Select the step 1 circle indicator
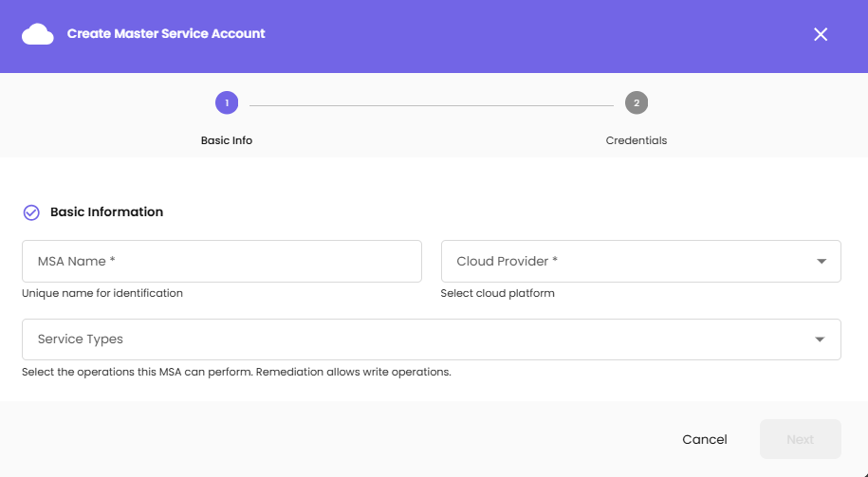The width and height of the screenshot is (868, 477). pos(227,102)
